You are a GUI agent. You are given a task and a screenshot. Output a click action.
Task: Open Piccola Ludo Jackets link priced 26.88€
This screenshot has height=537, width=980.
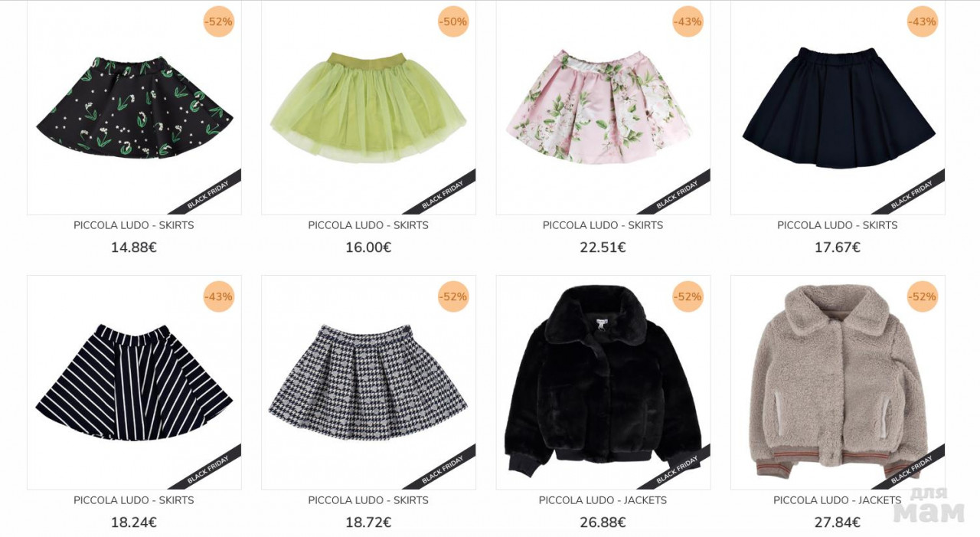point(603,500)
